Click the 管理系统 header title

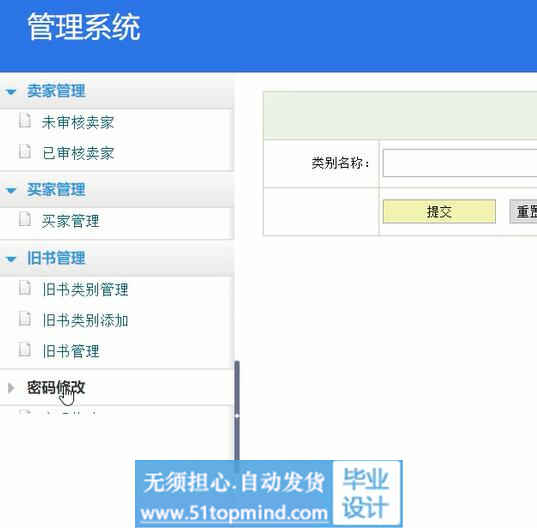point(84,27)
